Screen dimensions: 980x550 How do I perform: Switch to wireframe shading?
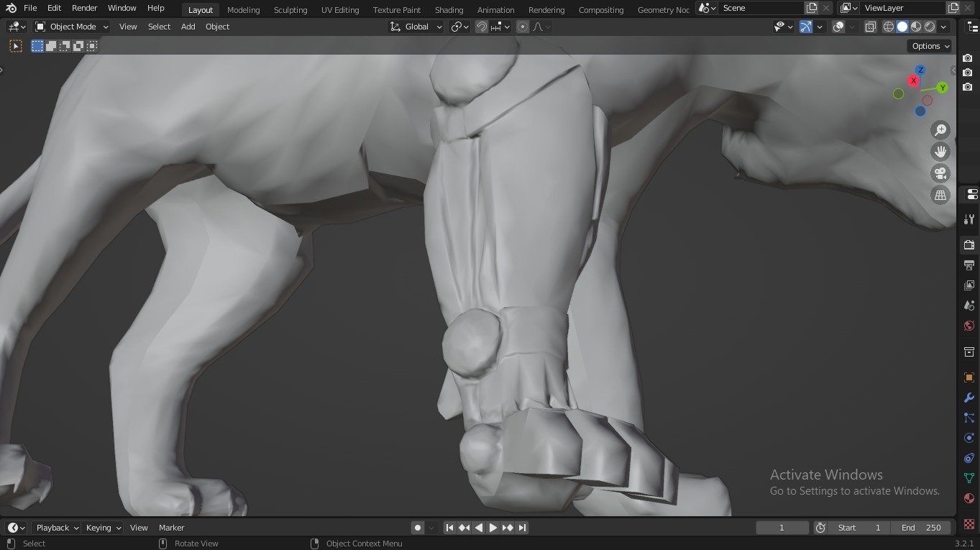pos(889,27)
